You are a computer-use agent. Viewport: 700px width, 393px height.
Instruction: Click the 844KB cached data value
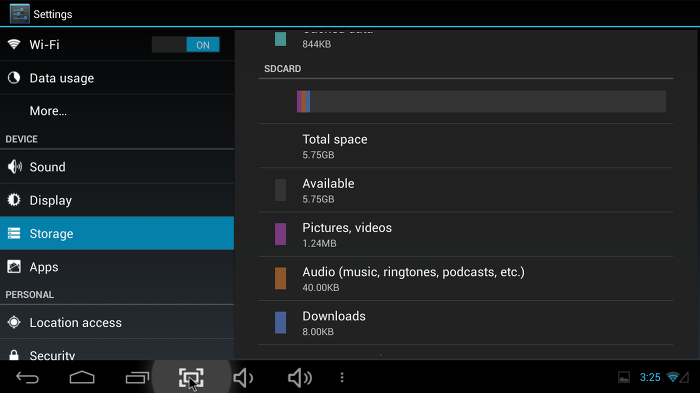point(317,44)
